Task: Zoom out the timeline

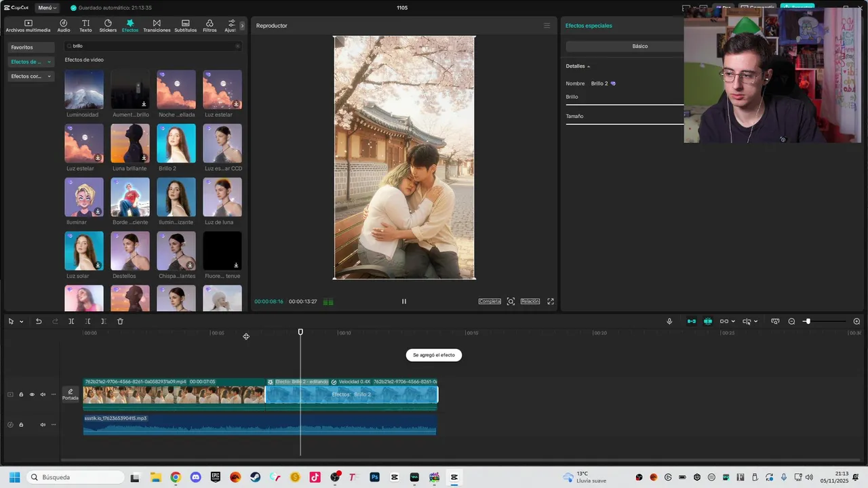Action: (x=791, y=321)
